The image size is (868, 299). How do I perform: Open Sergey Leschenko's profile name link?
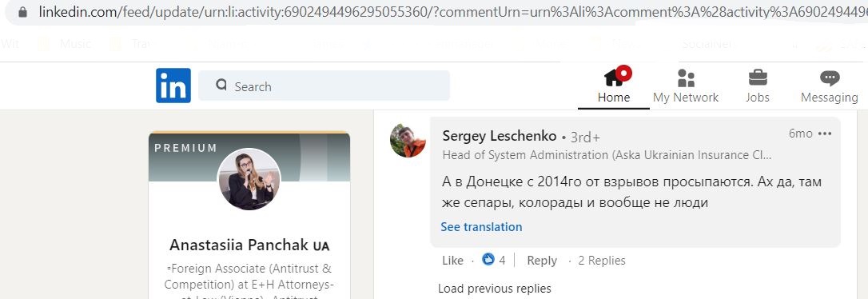[x=500, y=136]
